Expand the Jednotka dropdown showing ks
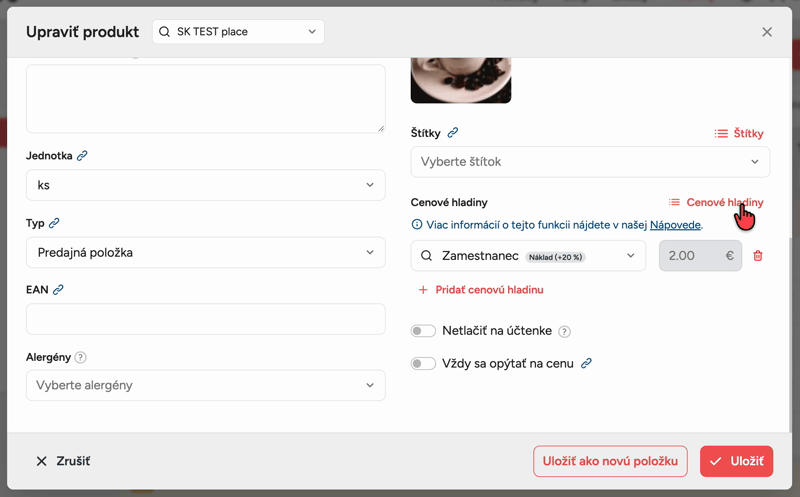 [x=206, y=185]
